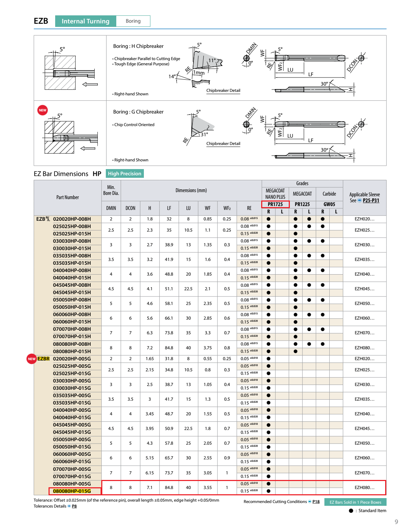Click part number 025025HP-015H
The image size is (411, 532).
pyautogui.click(x=72, y=234)
